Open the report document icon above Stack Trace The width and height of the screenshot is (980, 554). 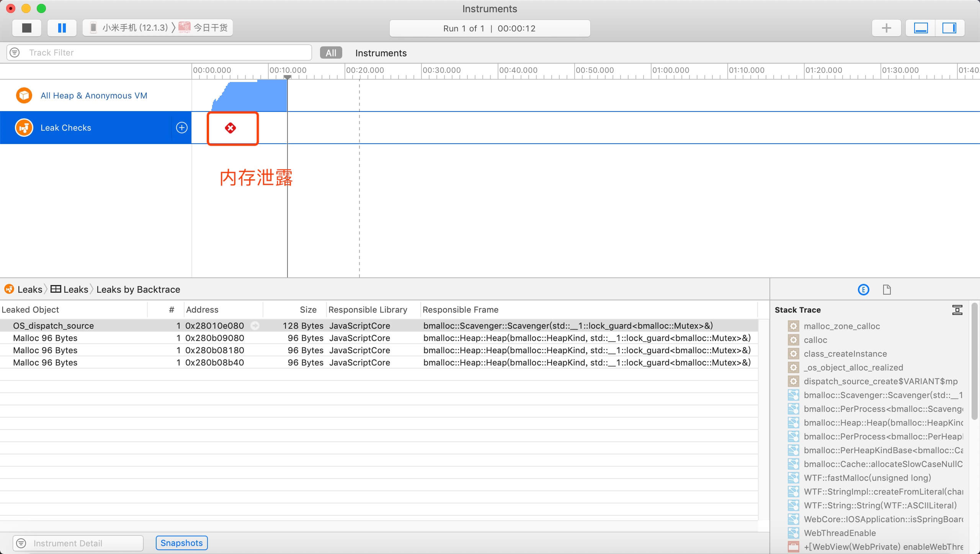coord(887,290)
